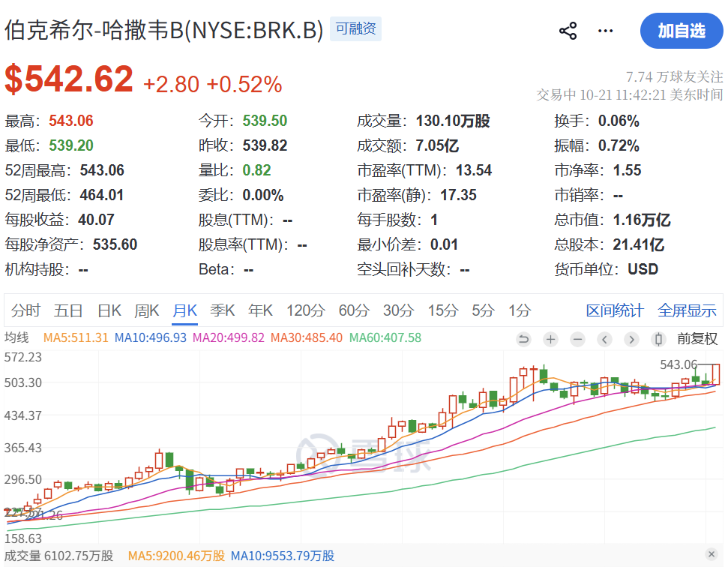This screenshot has width=728, height=567.
Task: Click the MA60:407.58 indicator label
Action: coord(385,337)
